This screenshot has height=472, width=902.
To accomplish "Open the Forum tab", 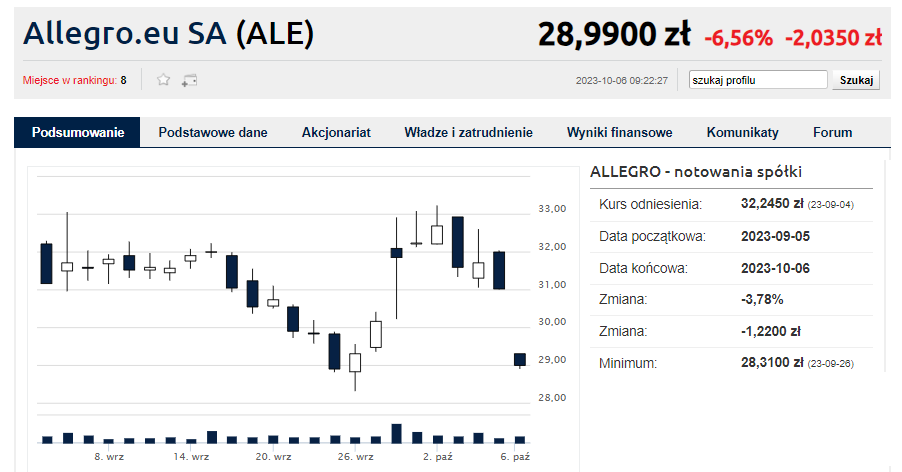I will point(832,132).
